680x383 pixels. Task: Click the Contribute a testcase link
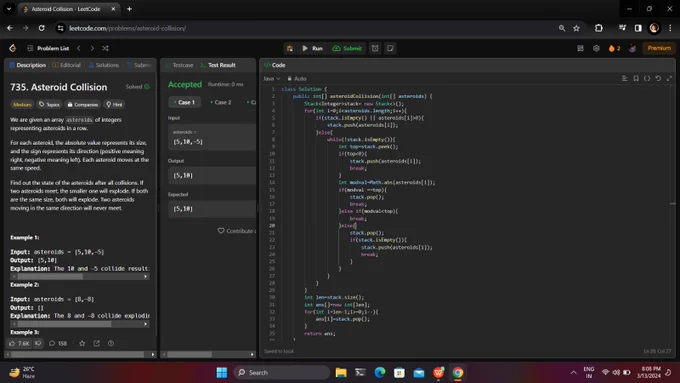point(237,231)
